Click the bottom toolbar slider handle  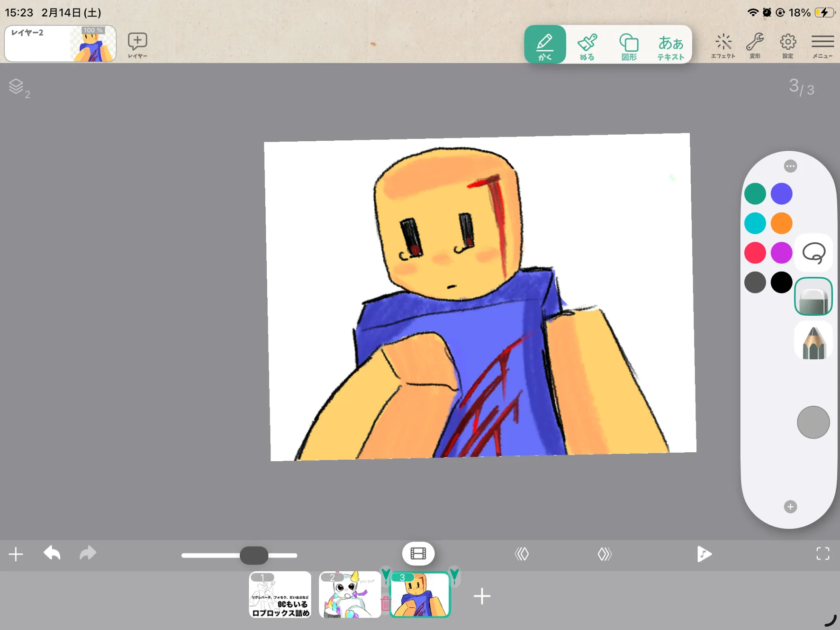[254, 555]
